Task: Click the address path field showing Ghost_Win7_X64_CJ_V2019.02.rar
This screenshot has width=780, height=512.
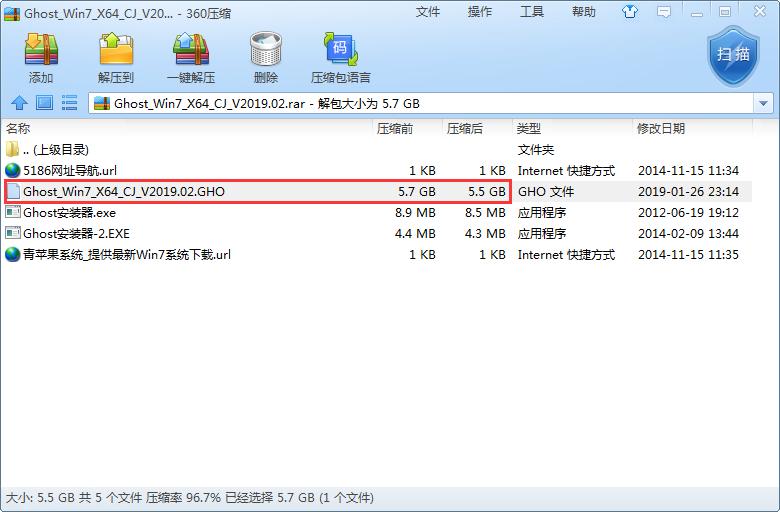Action: 421,103
